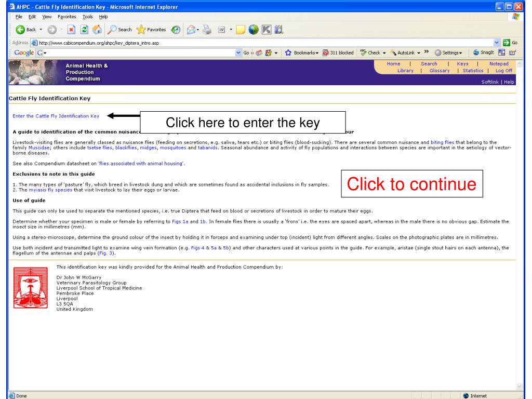Image resolution: width=532 pixels, height=399 pixels.
Task: Print the page with printer icon
Action: (x=207, y=30)
